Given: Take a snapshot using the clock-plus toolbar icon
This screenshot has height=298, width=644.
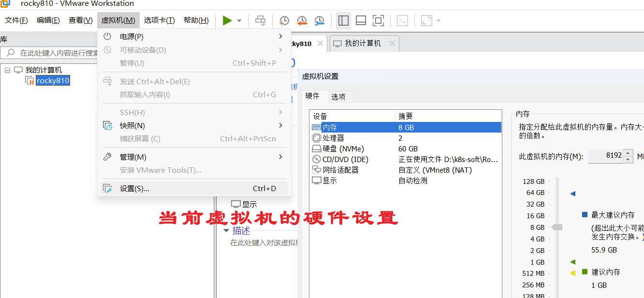Looking at the screenshot, I should [x=284, y=20].
